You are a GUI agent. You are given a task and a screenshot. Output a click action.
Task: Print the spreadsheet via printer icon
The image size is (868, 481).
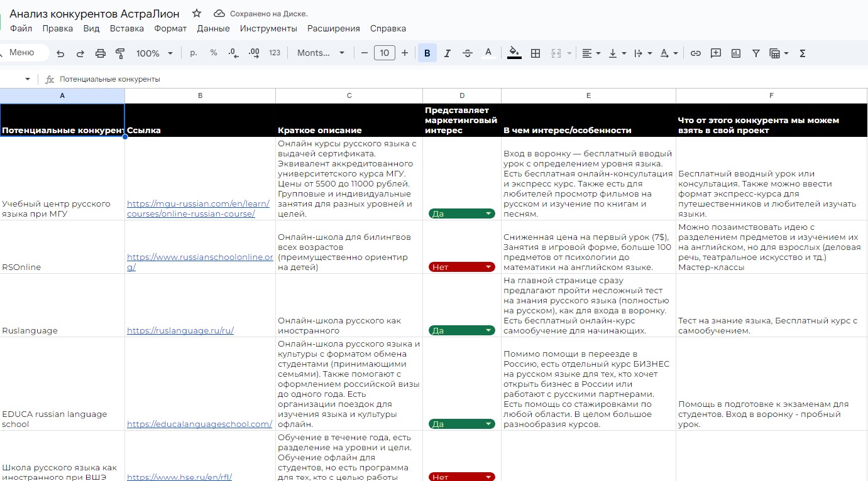point(101,53)
